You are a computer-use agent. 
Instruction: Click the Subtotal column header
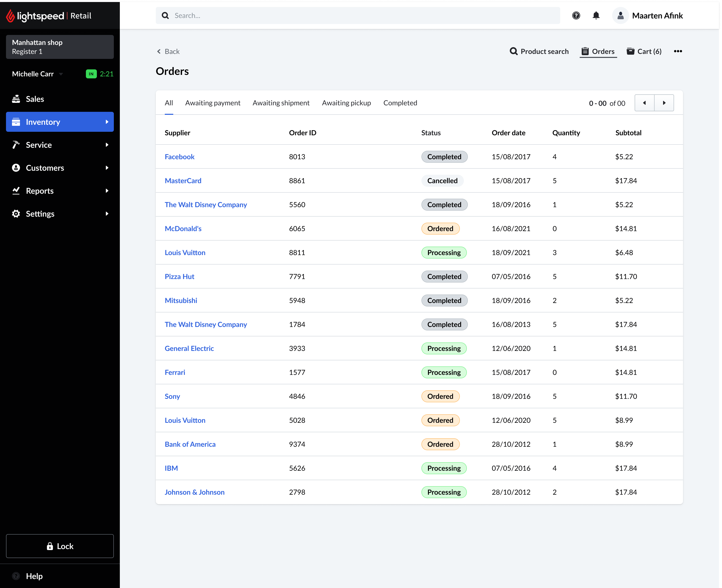pos(628,133)
